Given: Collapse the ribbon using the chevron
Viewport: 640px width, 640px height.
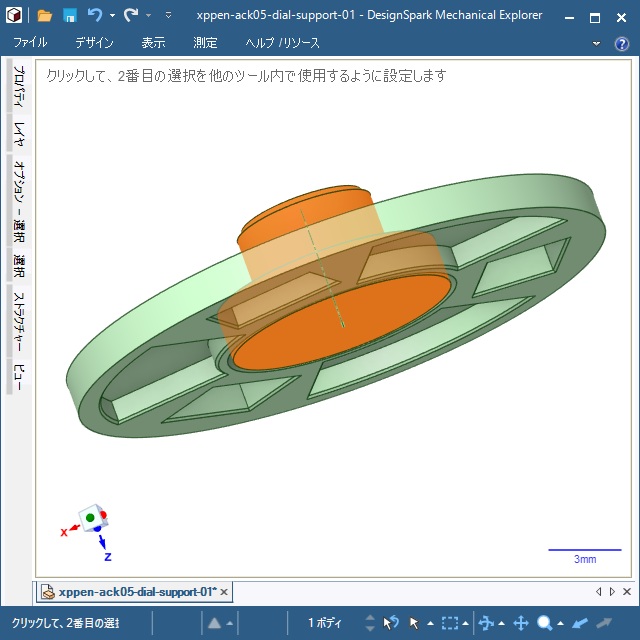Looking at the screenshot, I should coord(597,43).
